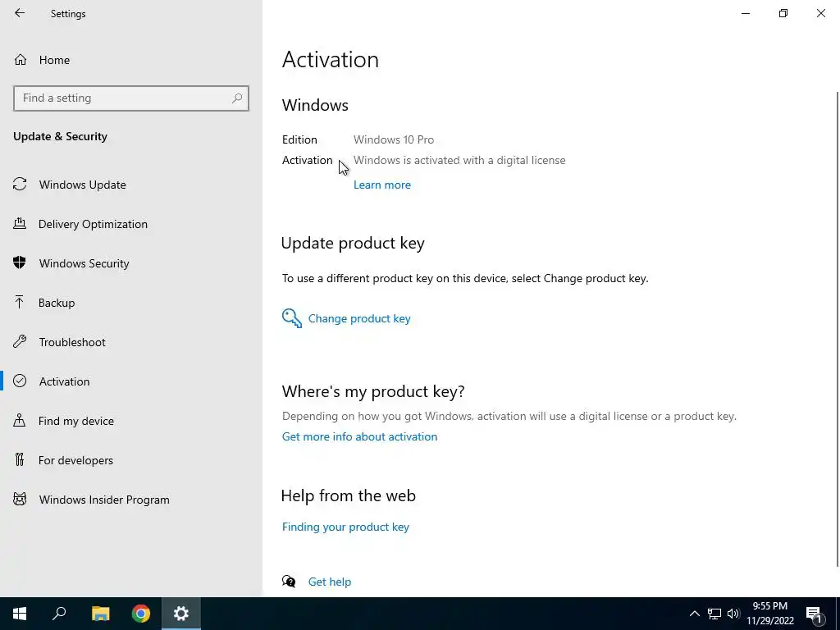Select Windows Update in the sidebar

(x=83, y=185)
